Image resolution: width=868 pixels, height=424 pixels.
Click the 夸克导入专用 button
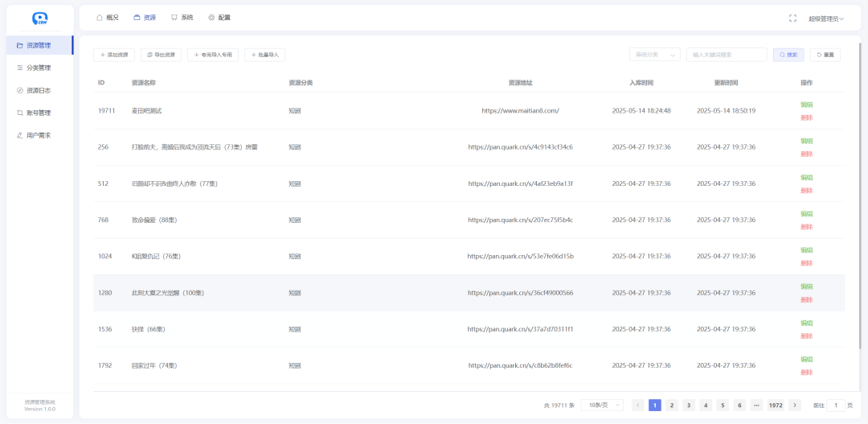pyautogui.click(x=213, y=55)
